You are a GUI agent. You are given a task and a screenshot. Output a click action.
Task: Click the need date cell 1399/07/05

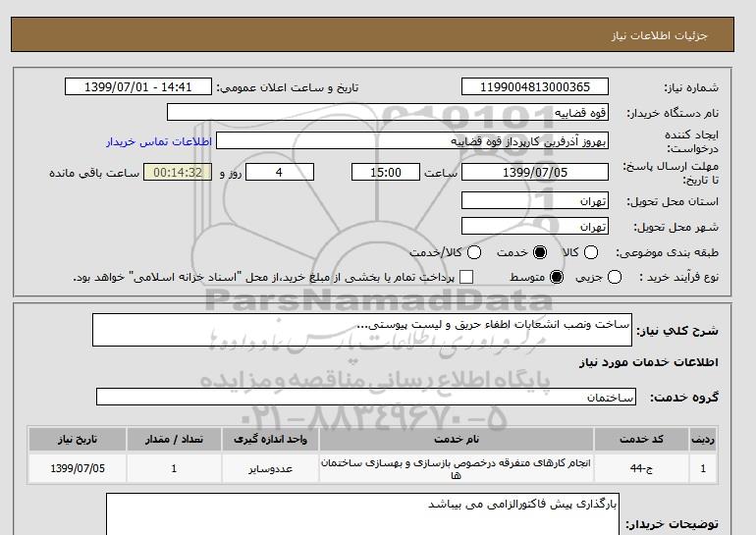click(x=78, y=468)
